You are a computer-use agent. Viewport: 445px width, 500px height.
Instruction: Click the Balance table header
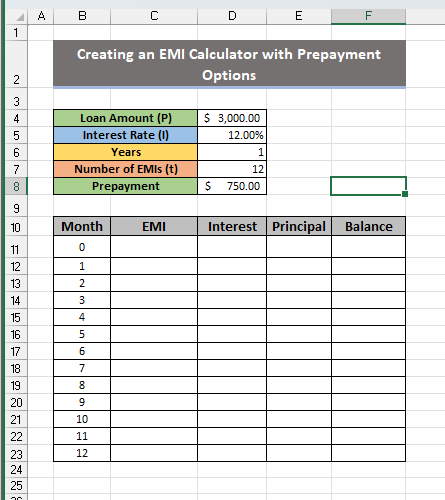coord(368,226)
